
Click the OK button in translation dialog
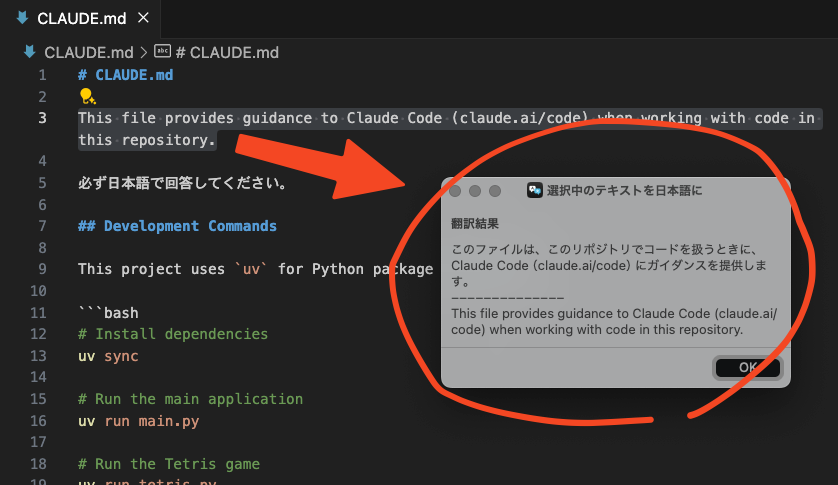pos(748,367)
